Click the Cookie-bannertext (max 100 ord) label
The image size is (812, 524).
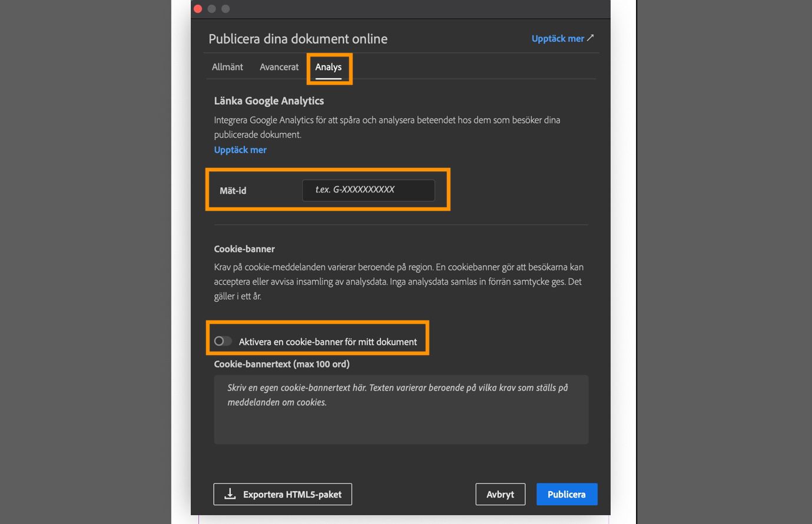(281, 364)
